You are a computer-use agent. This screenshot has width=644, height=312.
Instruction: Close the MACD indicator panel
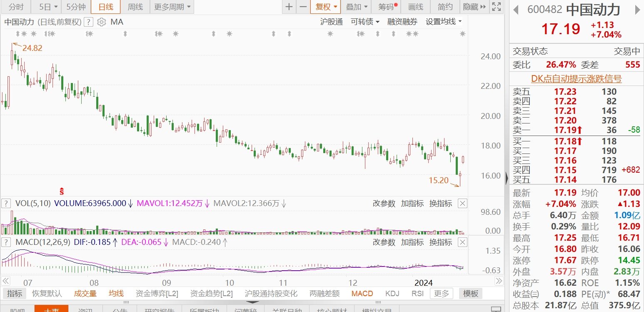coord(462,242)
